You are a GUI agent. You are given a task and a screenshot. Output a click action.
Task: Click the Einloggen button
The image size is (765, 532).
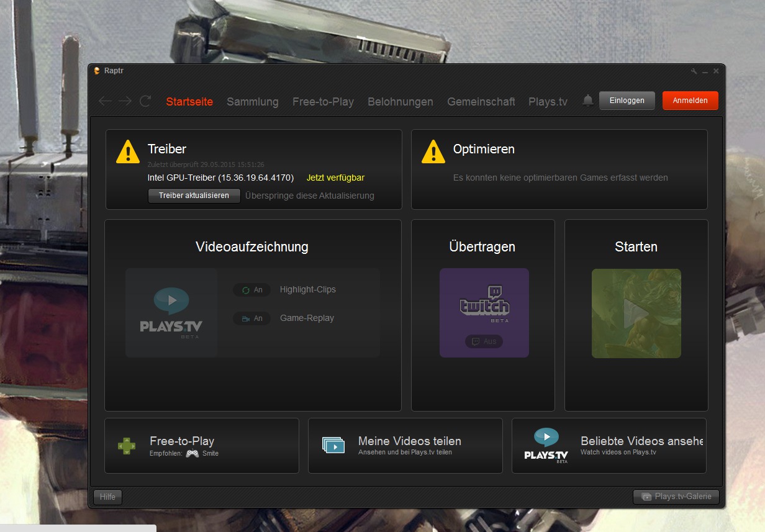click(x=627, y=101)
